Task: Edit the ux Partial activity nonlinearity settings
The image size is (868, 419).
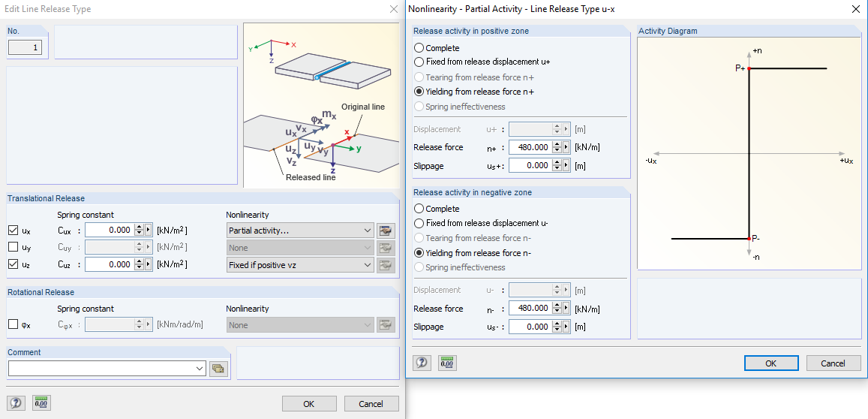Action: tap(386, 231)
